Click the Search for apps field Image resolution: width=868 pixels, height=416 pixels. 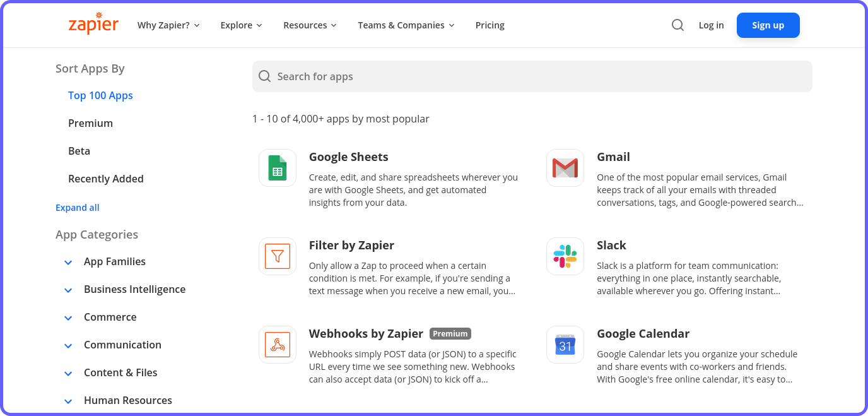[x=532, y=76]
